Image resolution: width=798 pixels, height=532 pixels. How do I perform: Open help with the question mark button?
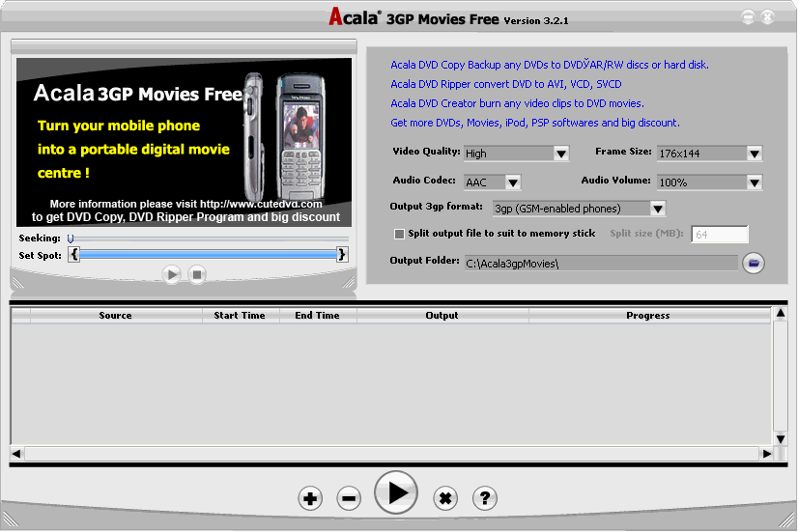[x=484, y=498]
